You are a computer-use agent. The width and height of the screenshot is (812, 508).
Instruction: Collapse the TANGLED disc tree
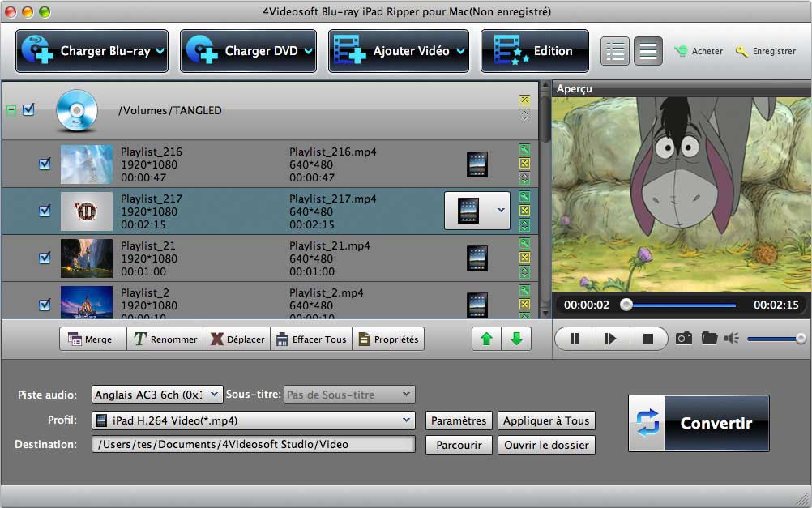pos(11,110)
